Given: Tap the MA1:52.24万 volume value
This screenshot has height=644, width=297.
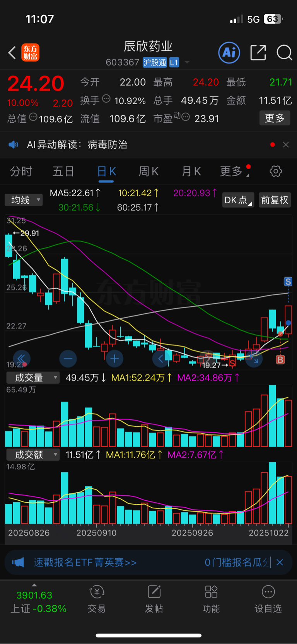Looking at the screenshot, I should pyautogui.click(x=142, y=378).
